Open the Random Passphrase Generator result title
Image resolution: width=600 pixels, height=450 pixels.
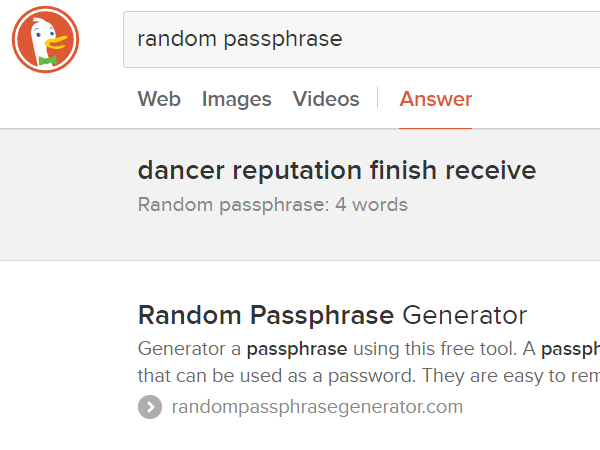pyautogui.click(x=332, y=316)
